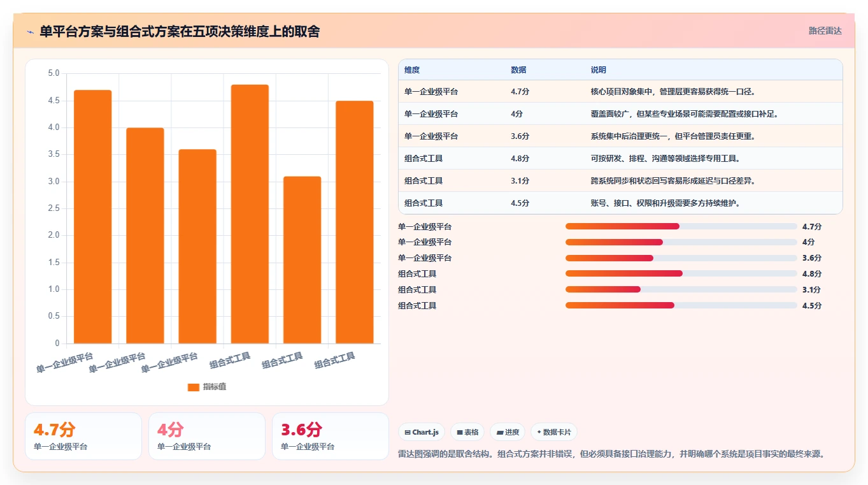Click the 4.8分 value after its progress bar
Image resolution: width=868 pixels, height=485 pixels.
click(812, 274)
